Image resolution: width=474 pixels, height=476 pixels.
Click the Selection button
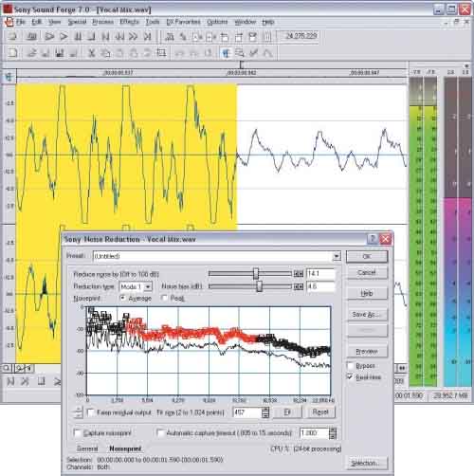366,463
